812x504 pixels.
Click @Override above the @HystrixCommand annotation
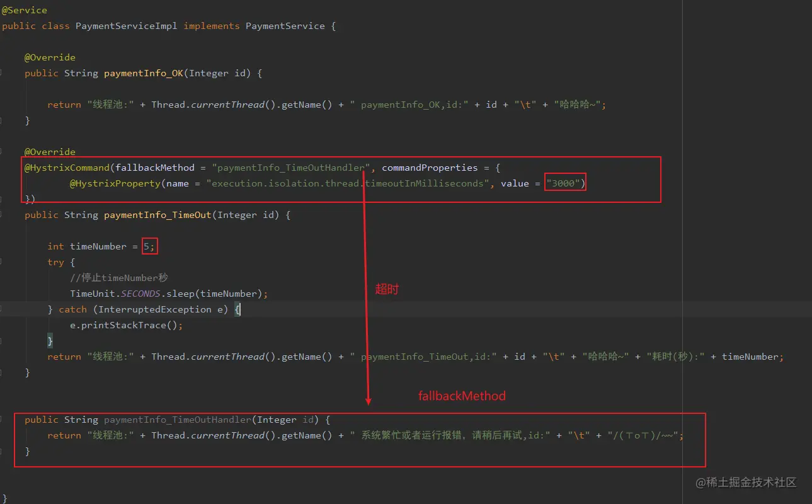[x=50, y=152]
